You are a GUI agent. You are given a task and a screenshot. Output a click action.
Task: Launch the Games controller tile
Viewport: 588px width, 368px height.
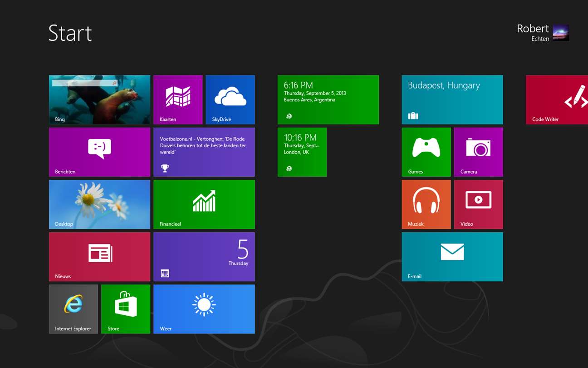(426, 152)
